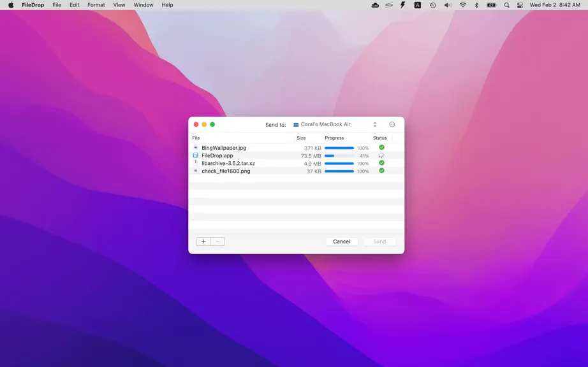Sort by Size column header
The width and height of the screenshot is (588, 367).
309,138
